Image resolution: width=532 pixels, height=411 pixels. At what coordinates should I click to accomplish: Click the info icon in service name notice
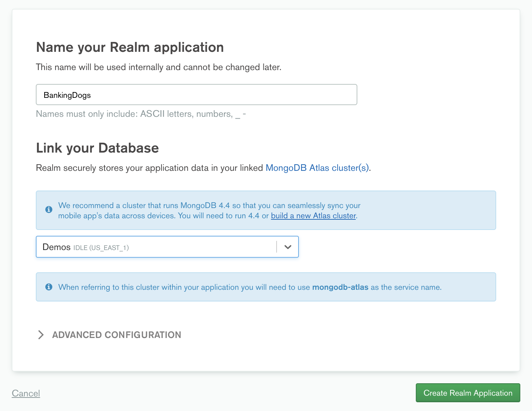49,287
